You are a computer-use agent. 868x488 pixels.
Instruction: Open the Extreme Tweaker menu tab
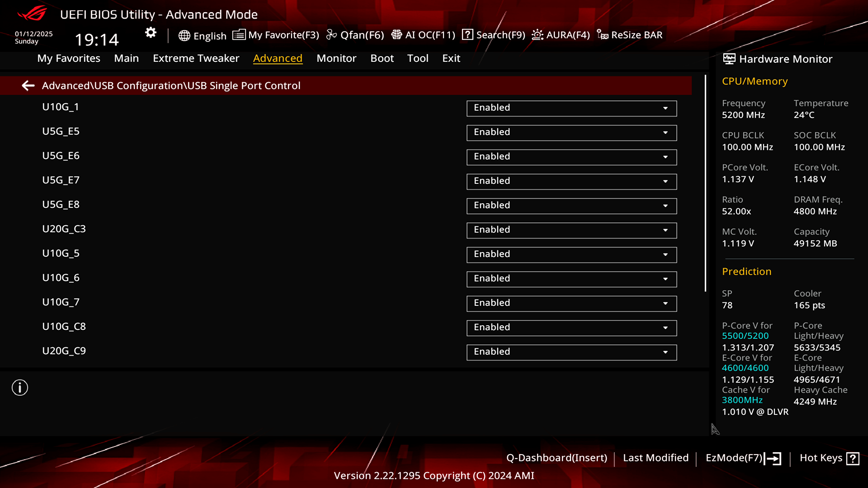[x=196, y=58]
